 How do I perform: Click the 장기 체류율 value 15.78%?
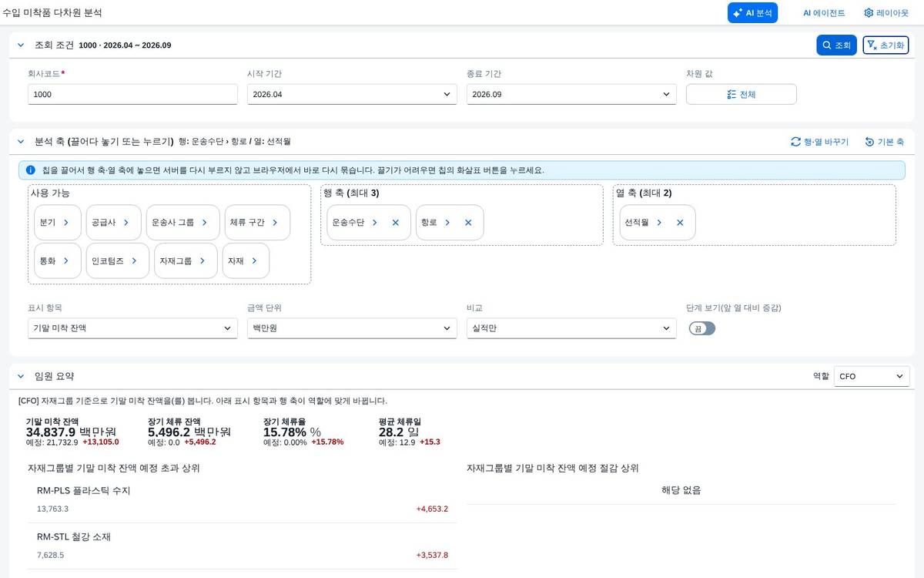pyautogui.click(x=285, y=432)
